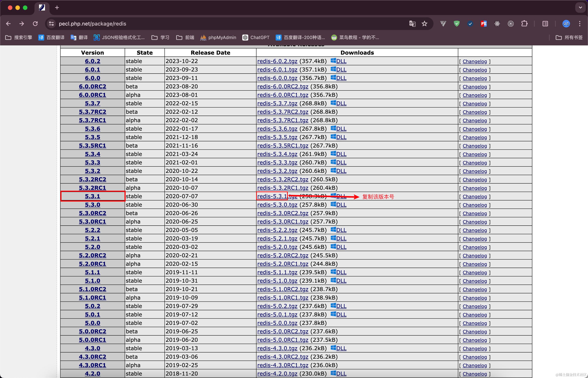This screenshot has width=588, height=378.
Task: Open Changelog for version 6.0.0RC2
Action: coord(474,87)
